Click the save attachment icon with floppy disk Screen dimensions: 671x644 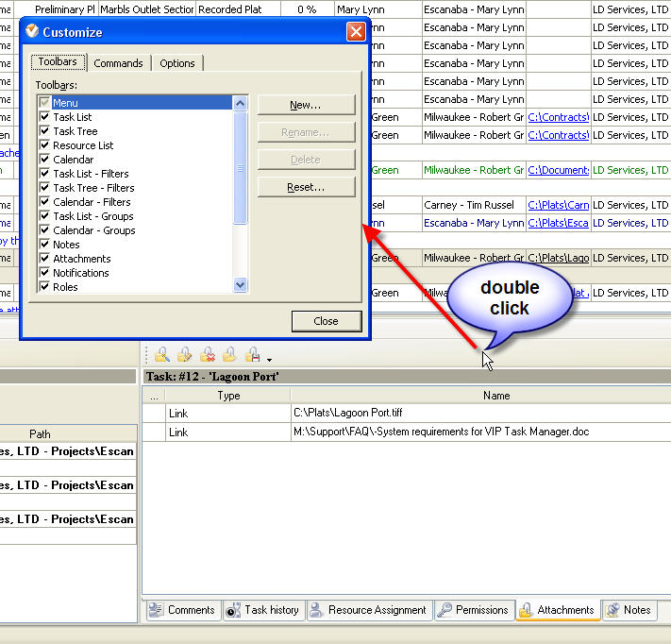(252, 355)
